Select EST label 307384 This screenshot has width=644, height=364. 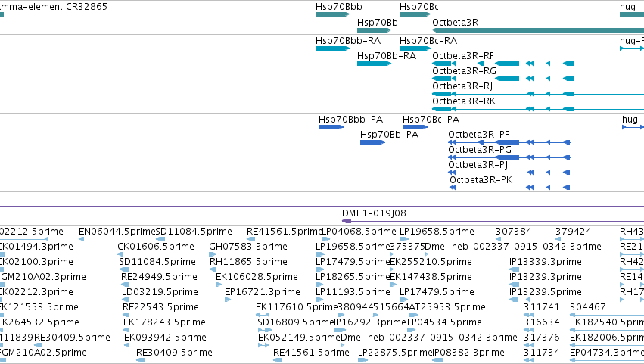[x=513, y=232]
